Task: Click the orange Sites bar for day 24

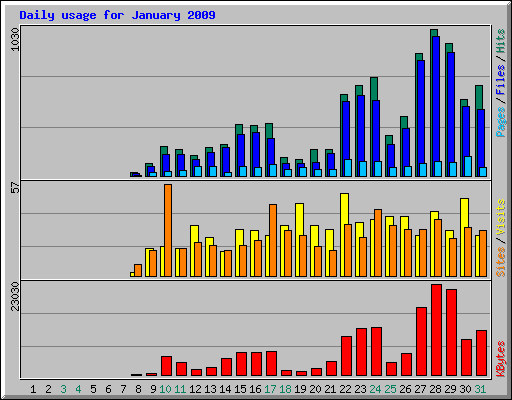Action: 378,243
